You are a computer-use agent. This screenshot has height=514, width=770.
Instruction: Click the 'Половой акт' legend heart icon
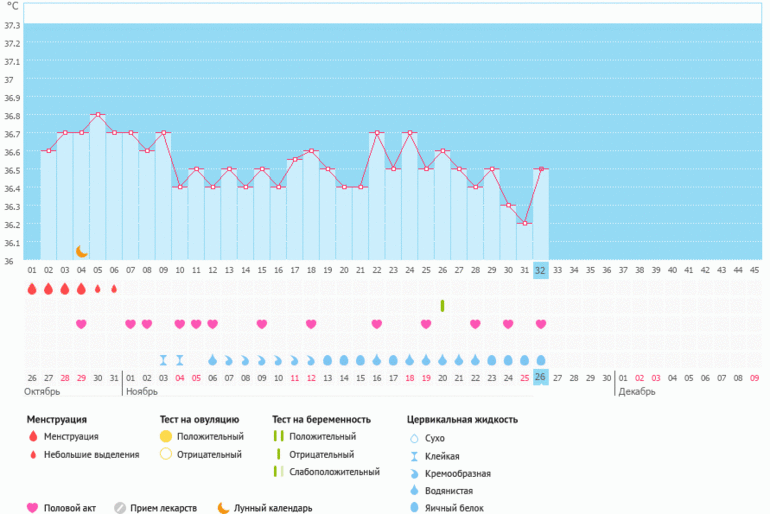[32, 508]
